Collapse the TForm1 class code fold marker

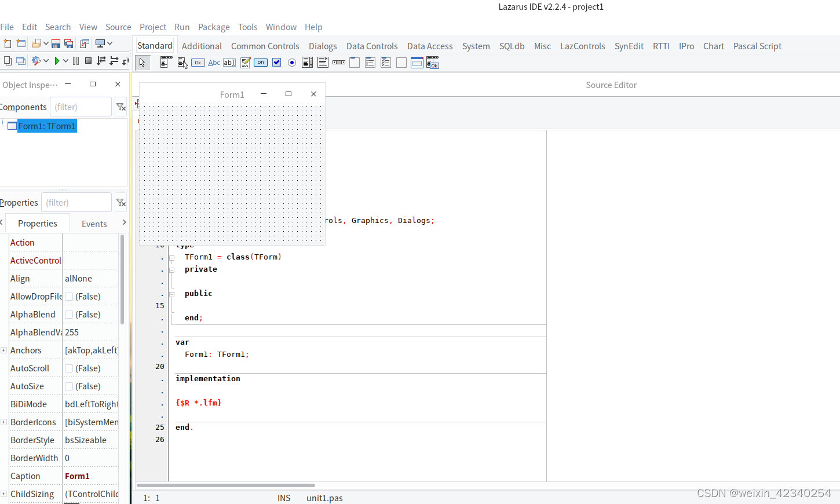point(171,258)
